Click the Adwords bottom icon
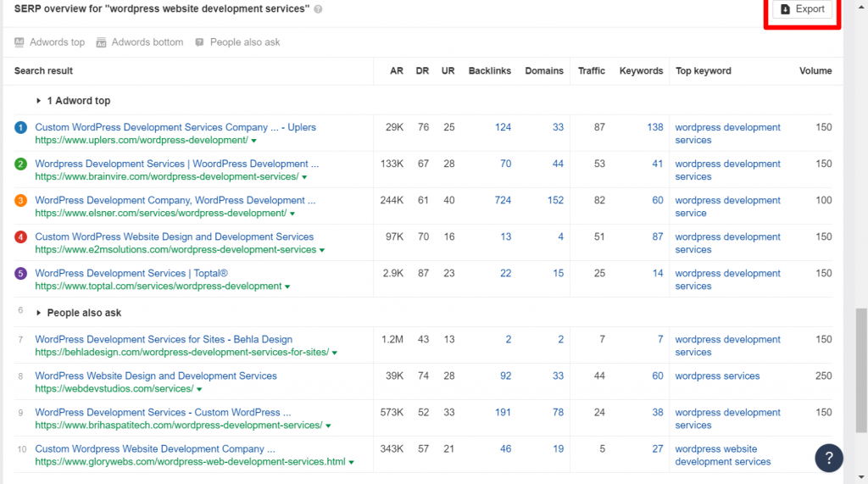 [x=101, y=42]
